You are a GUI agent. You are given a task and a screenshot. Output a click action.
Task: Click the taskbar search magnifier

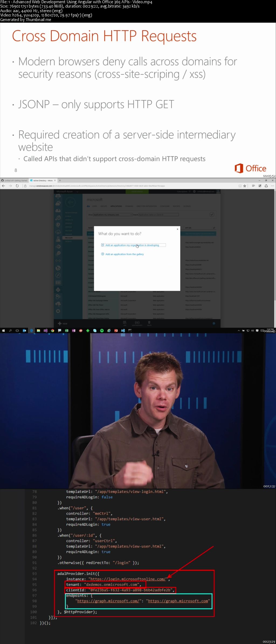tap(11, 330)
